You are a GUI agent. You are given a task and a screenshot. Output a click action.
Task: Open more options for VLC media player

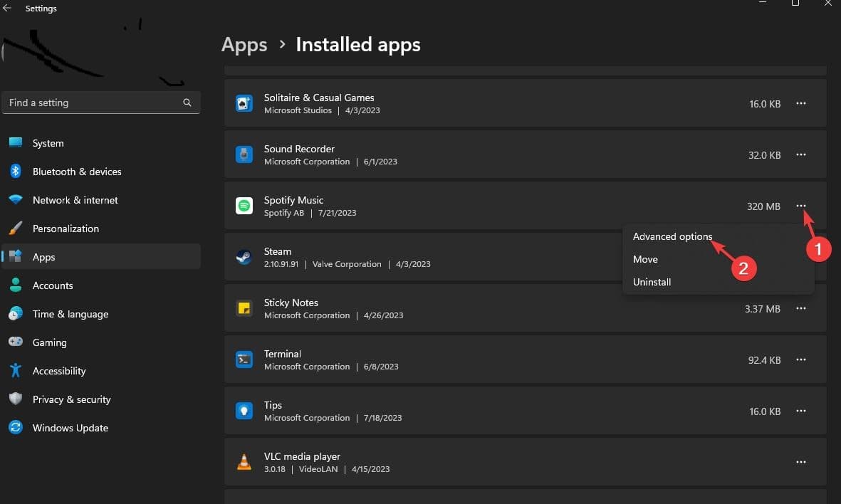(801, 461)
